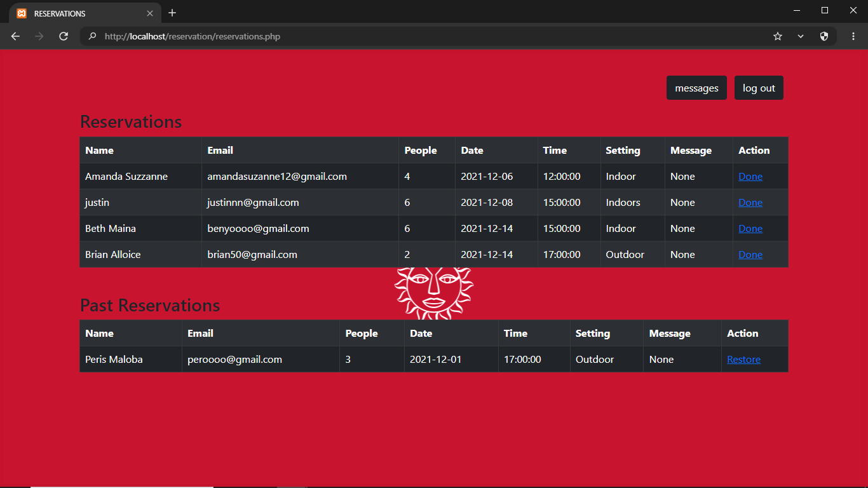The height and width of the screenshot is (488, 868).
Task: Bookmark this page with the star icon
Action: coord(778,36)
